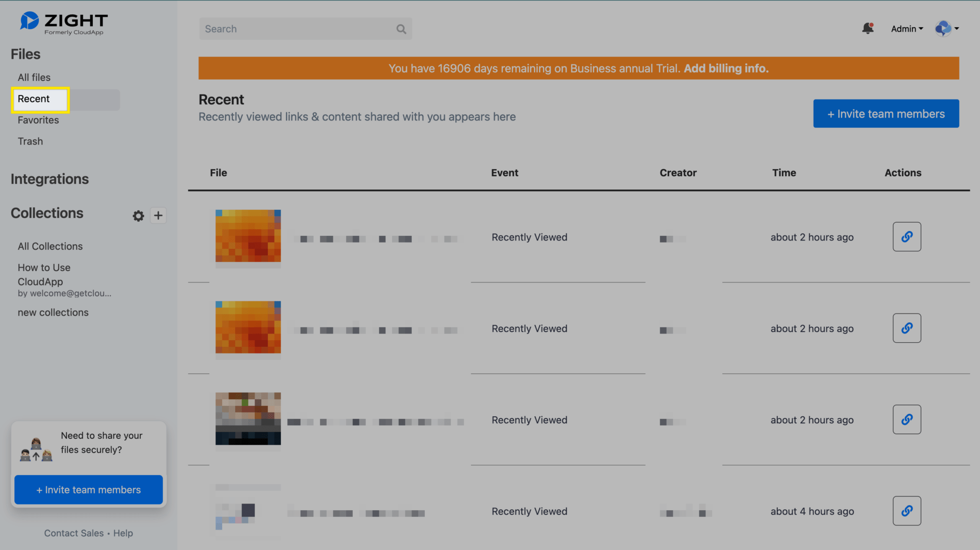Copy link for the second recent file

click(906, 328)
